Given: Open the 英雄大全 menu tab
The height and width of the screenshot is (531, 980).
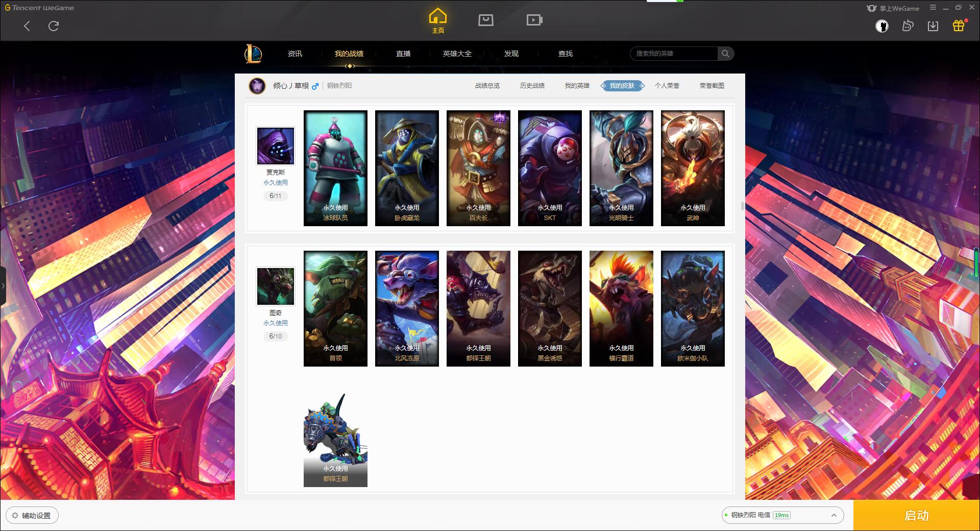Looking at the screenshot, I should pyautogui.click(x=457, y=54).
